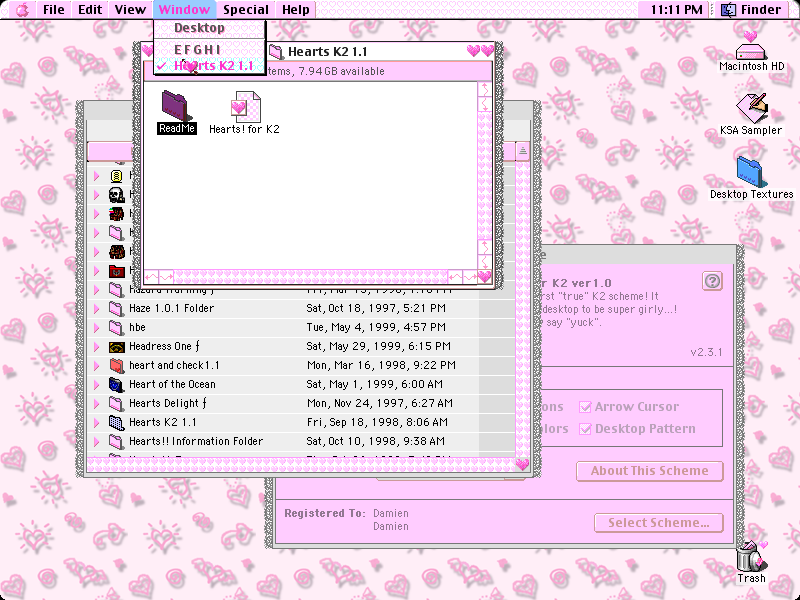The height and width of the screenshot is (600, 800).
Task: Click the Select Scheme... button
Action: click(659, 523)
